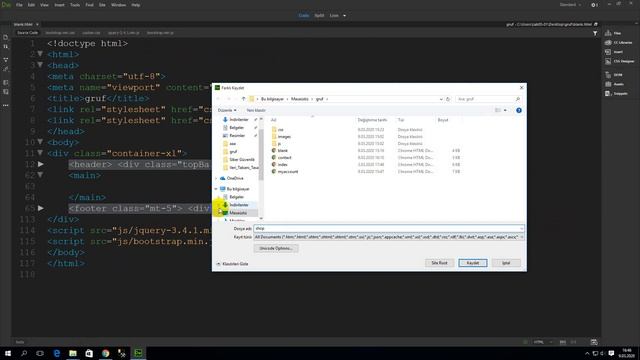Collapse the Bu bilgisayar tree node
The height and width of the screenshot is (360, 640).
tap(216, 189)
